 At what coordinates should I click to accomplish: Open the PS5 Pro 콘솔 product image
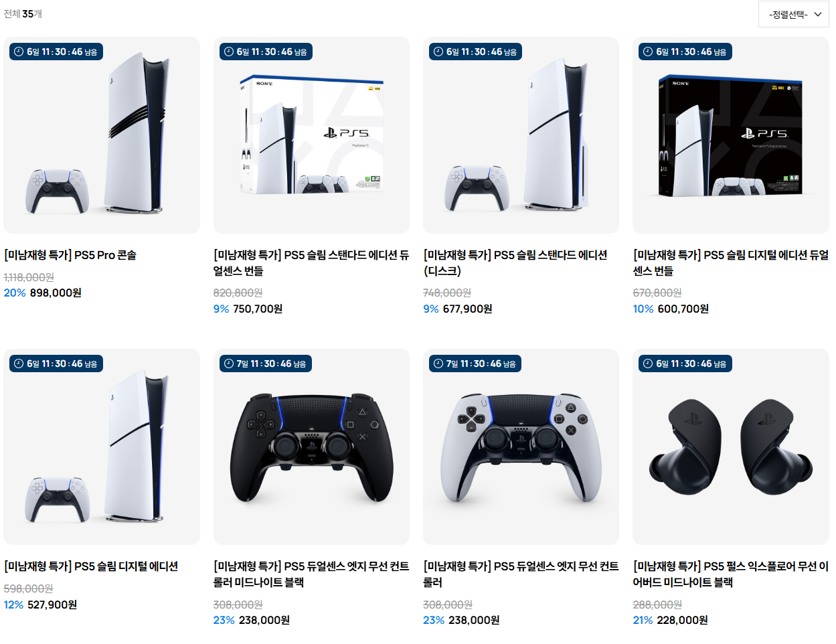[x=102, y=135]
